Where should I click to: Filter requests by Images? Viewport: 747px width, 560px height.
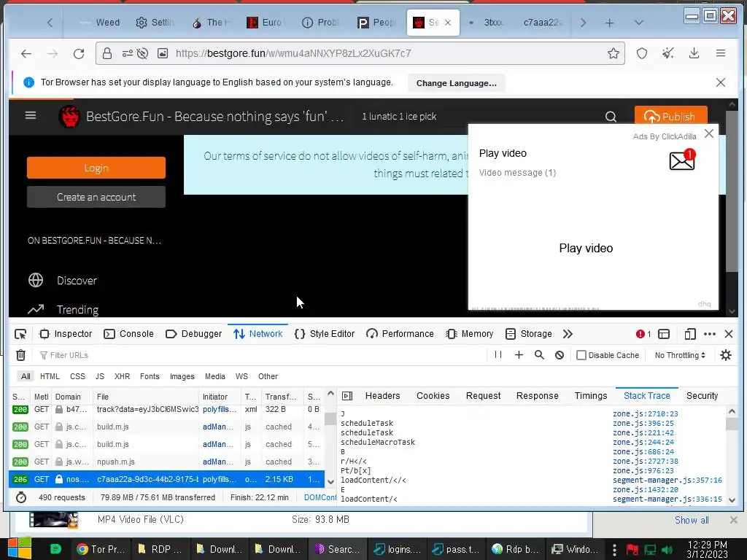point(182,376)
